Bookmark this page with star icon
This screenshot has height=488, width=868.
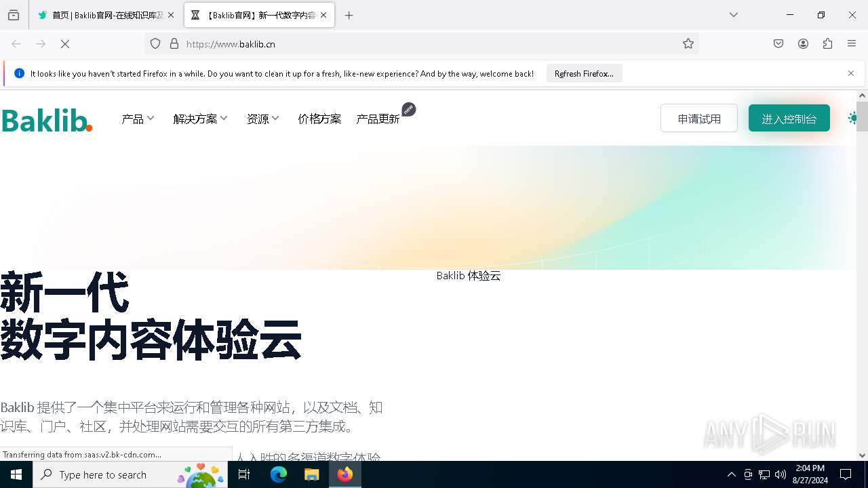pyautogui.click(x=688, y=43)
